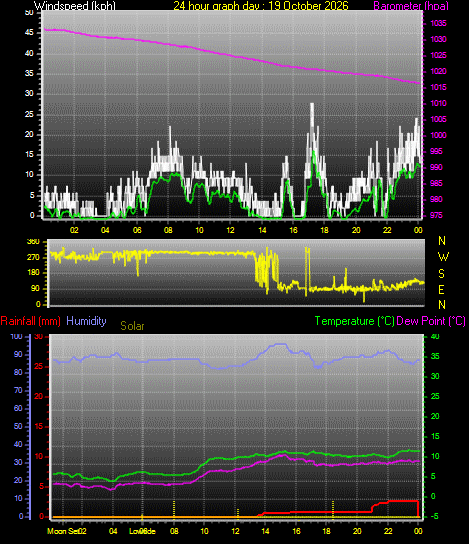Click the W compass direction label
469x544 pixels.
443,257
